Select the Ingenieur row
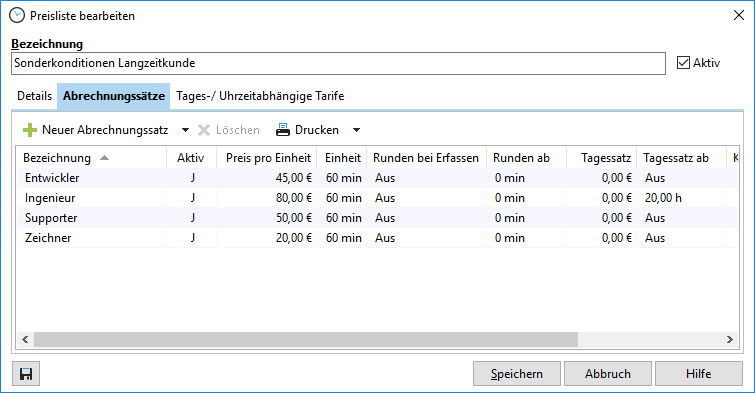 (x=377, y=198)
